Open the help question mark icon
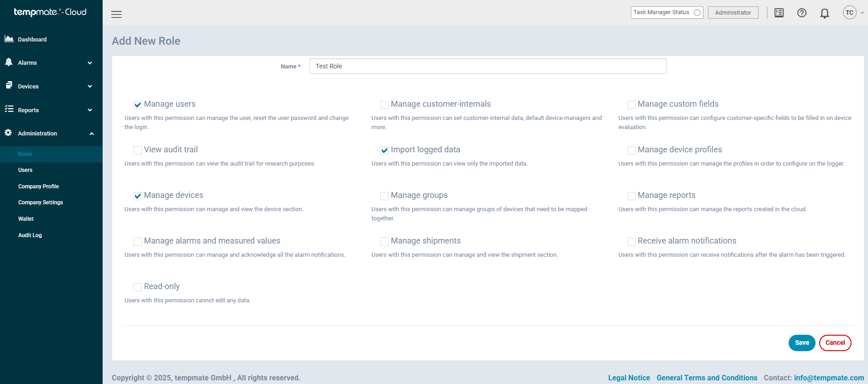 click(x=802, y=13)
